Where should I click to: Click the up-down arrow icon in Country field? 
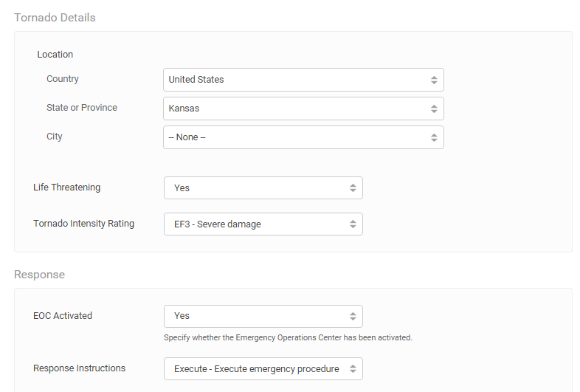pyautogui.click(x=434, y=80)
